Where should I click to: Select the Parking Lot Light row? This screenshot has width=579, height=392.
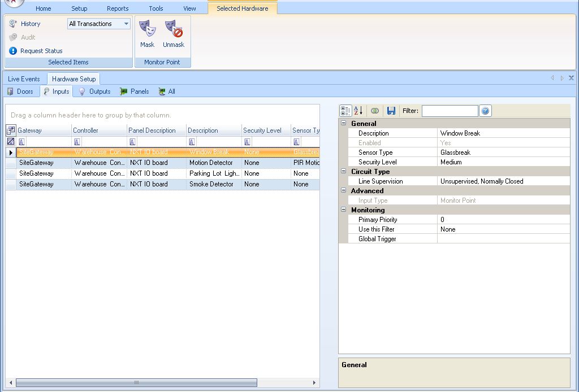(162, 173)
